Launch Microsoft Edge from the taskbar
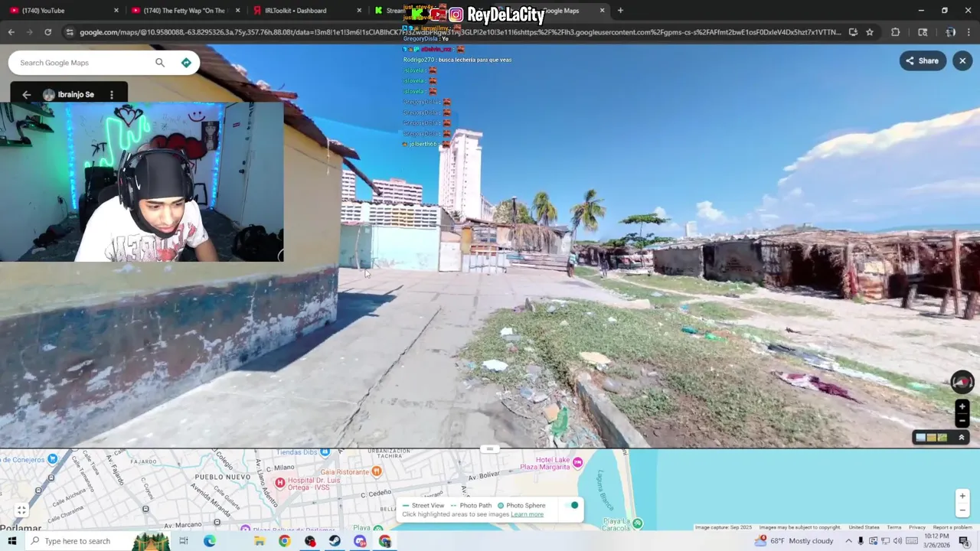Viewport: 980px width, 551px height. pos(209,541)
